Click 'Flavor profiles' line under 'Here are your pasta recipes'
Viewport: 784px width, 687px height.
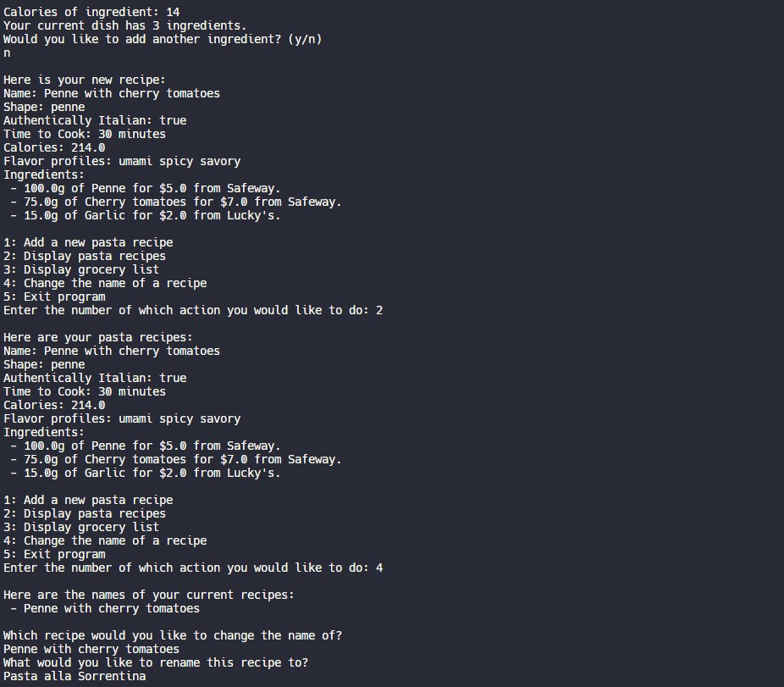[x=122, y=418]
